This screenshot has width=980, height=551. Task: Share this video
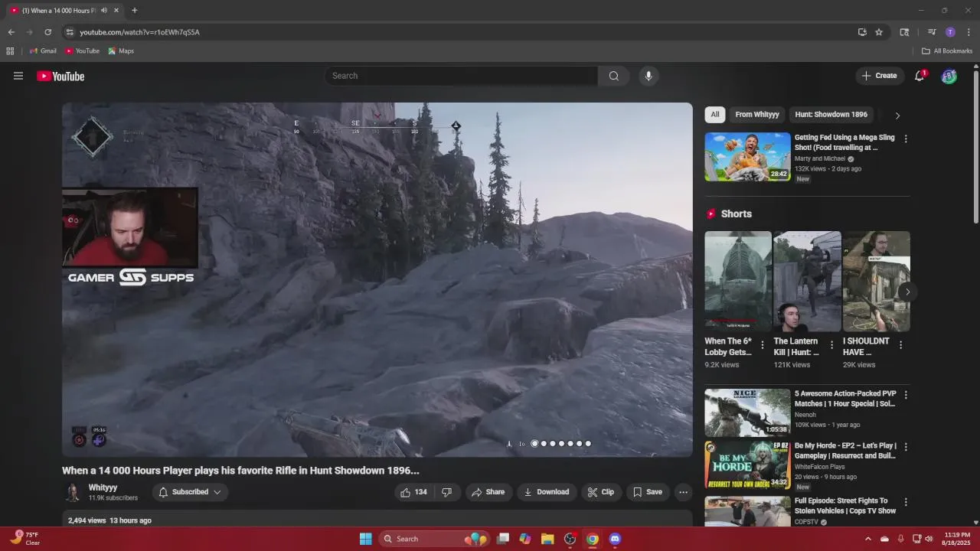click(488, 492)
